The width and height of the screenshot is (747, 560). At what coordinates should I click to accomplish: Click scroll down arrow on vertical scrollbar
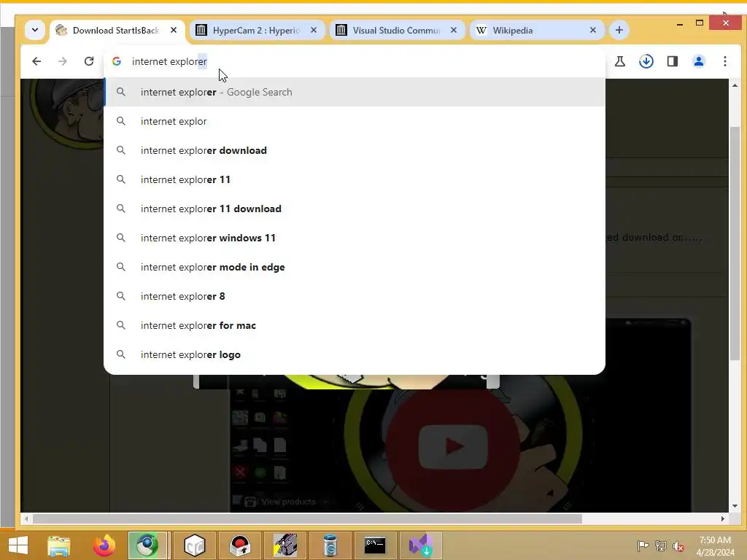click(735, 506)
